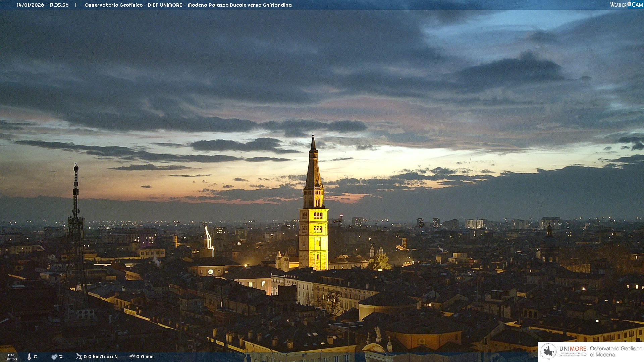This screenshot has height=362, width=644.
Task: Click the DATI METEO label
Action: [x=12, y=357]
